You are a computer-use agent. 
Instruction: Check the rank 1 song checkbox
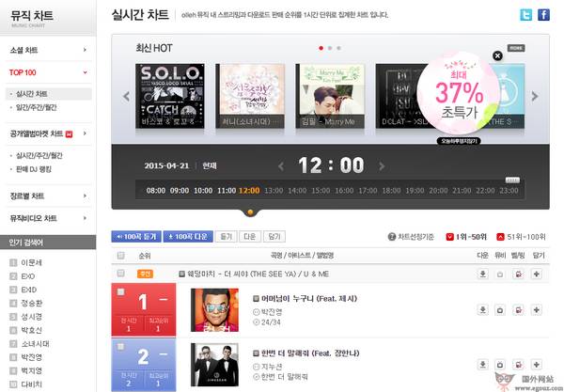pyautogui.click(x=121, y=291)
